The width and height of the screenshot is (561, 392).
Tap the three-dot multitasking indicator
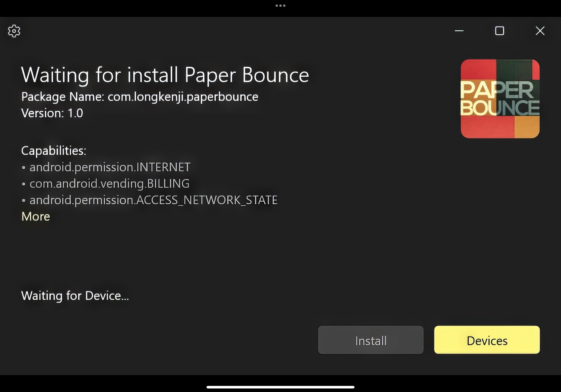point(280,6)
